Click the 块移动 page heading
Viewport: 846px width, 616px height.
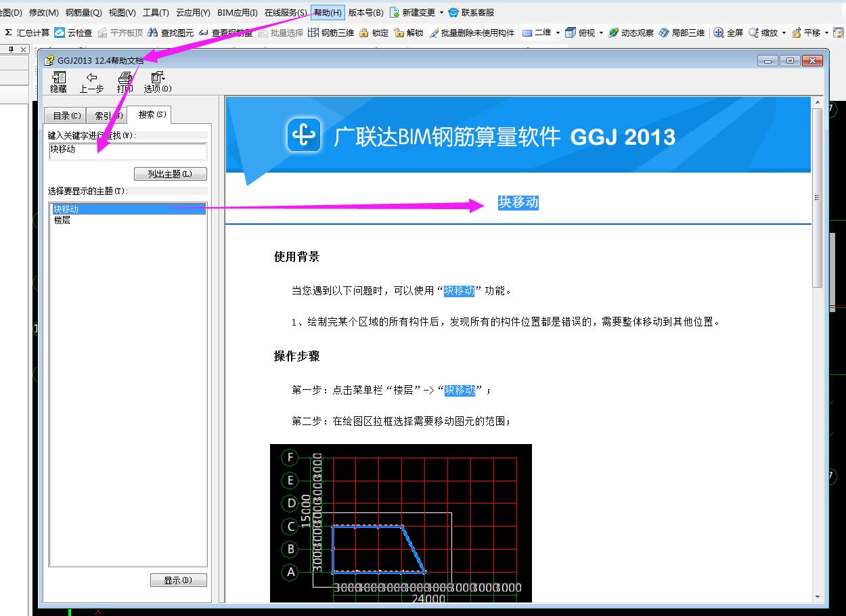coord(518,202)
